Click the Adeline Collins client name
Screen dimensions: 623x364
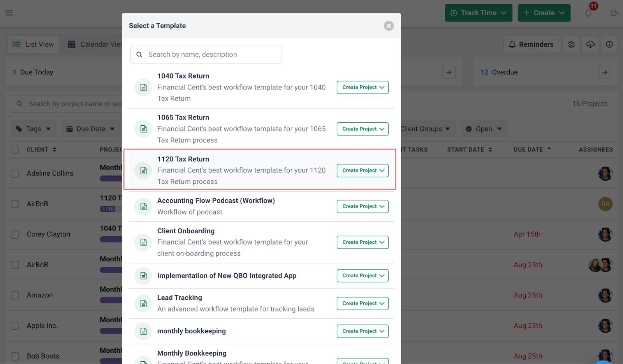50,173
